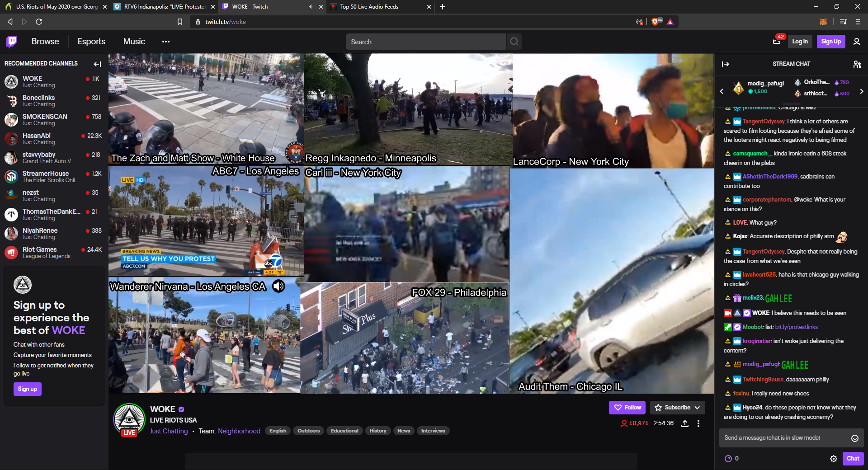The image size is (868, 470).
Task: Click the Outdoors tag
Action: point(309,431)
